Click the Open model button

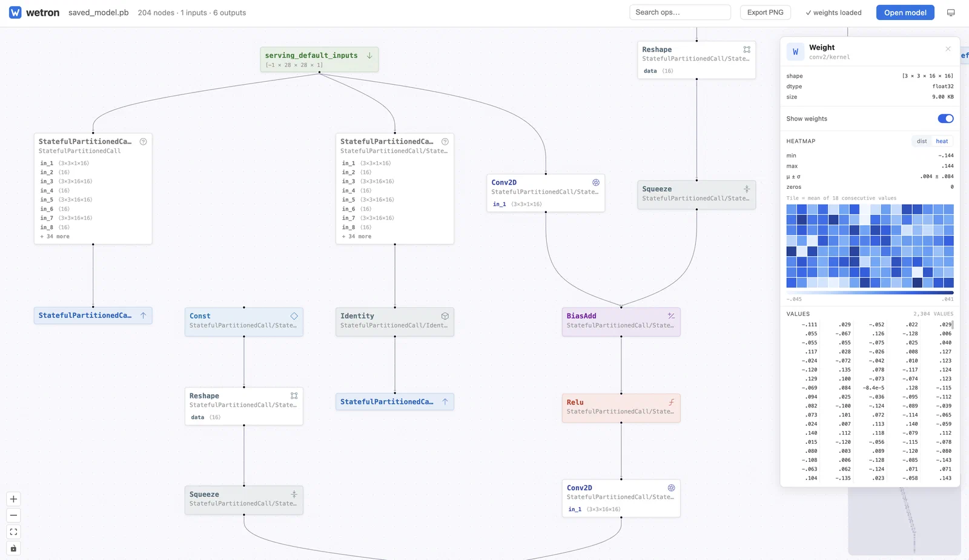(905, 13)
